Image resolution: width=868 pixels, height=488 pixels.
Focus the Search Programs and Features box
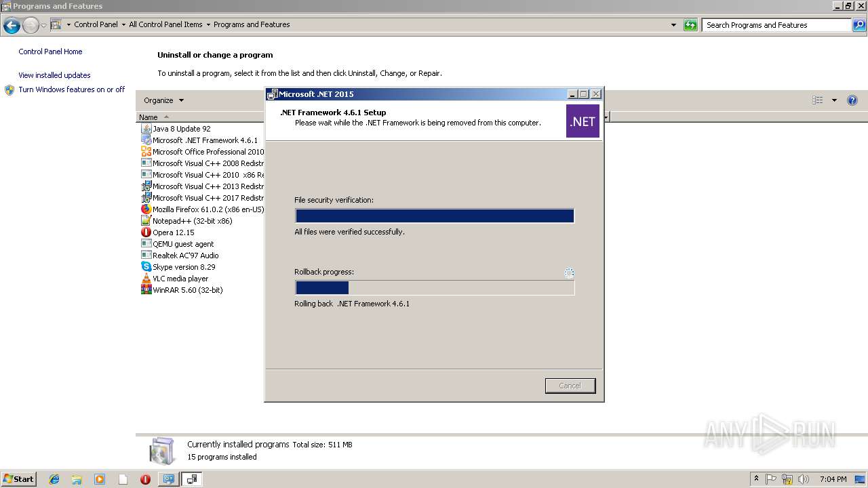(777, 25)
